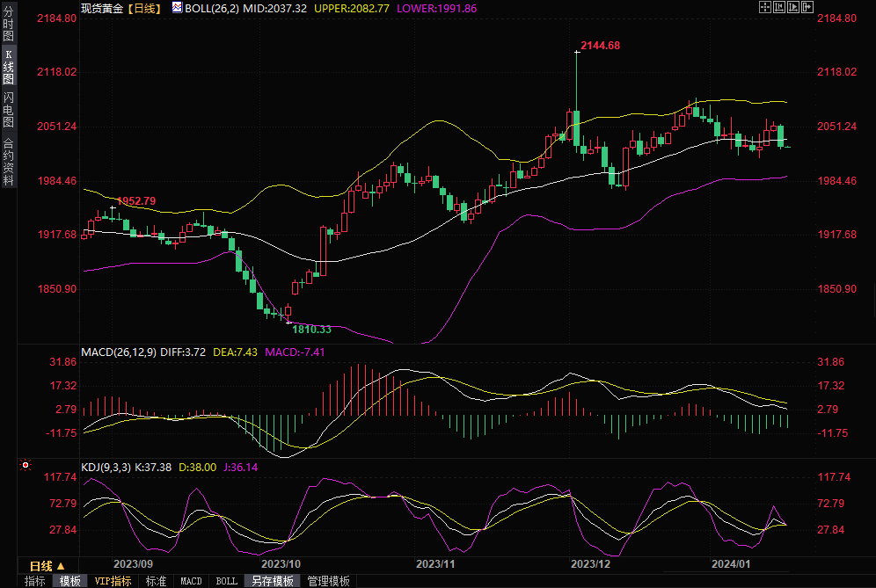The image size is (876, 588).
Task: Select the 指标 bottom tab
Action: click(35, 581)
